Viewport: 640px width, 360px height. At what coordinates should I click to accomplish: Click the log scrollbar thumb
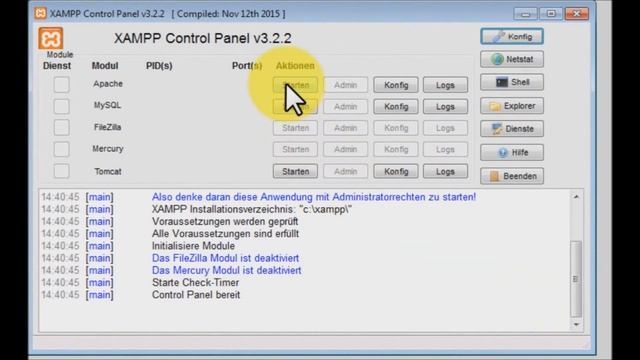coord(576,279)
